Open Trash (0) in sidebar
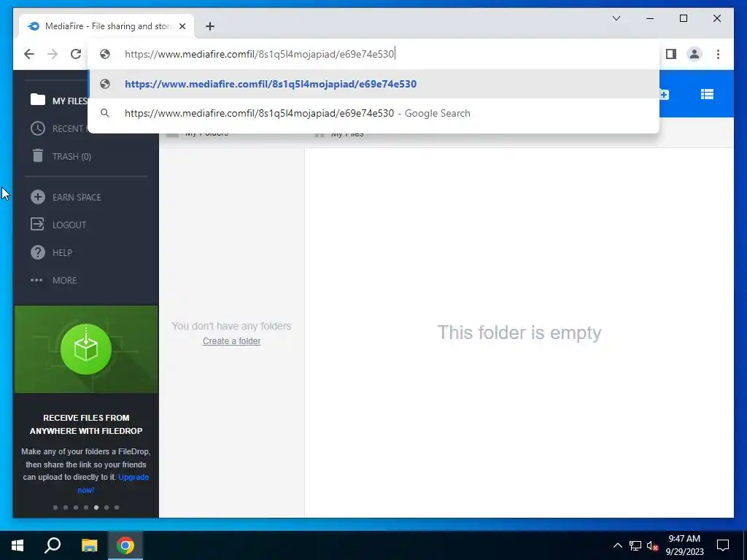 (x=61, y=156)
